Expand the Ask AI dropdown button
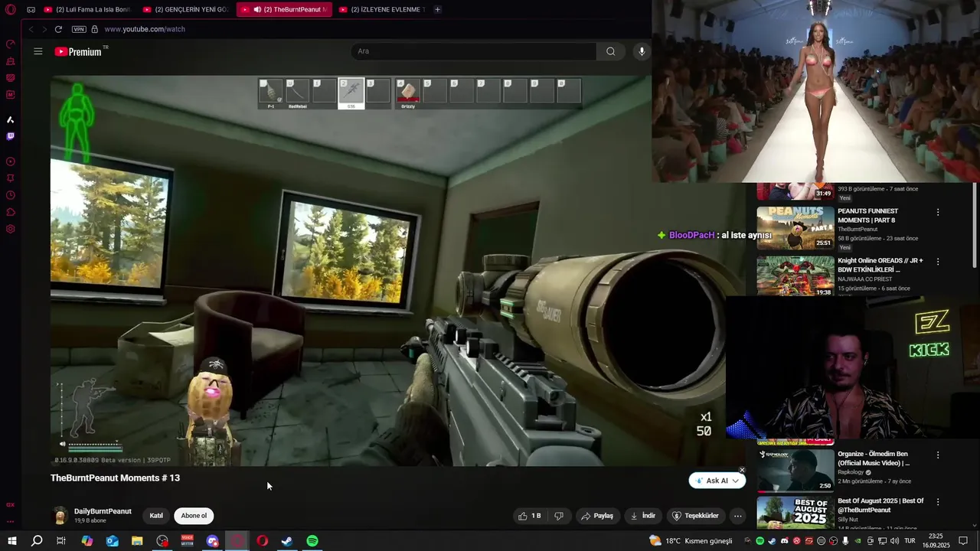This screenshot has width=980, height=551. click(717, 481)
